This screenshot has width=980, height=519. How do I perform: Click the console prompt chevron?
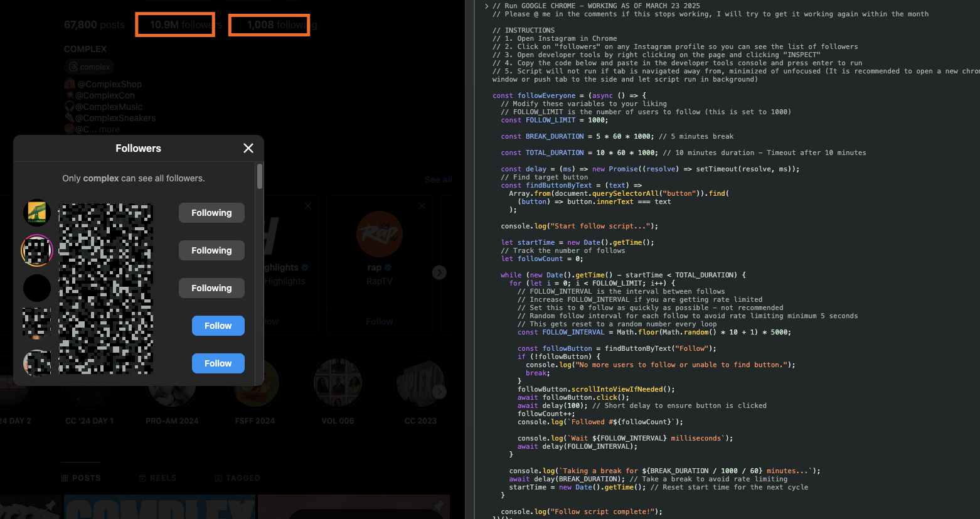pos(486,6)
